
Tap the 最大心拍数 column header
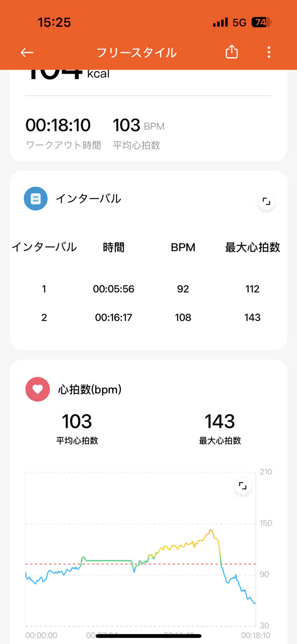(x=252, y=247)
